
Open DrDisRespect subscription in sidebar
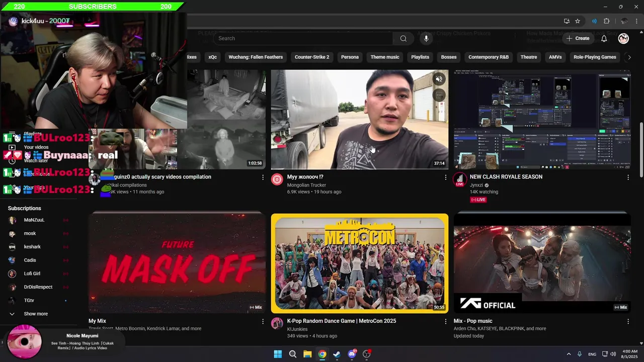[39, 287]
